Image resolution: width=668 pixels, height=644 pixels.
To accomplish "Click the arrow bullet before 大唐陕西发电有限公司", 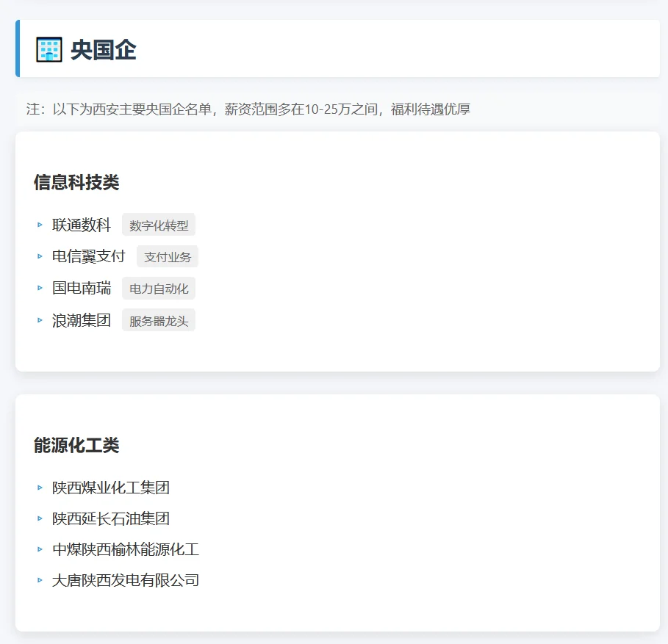I will pos(40,580).
